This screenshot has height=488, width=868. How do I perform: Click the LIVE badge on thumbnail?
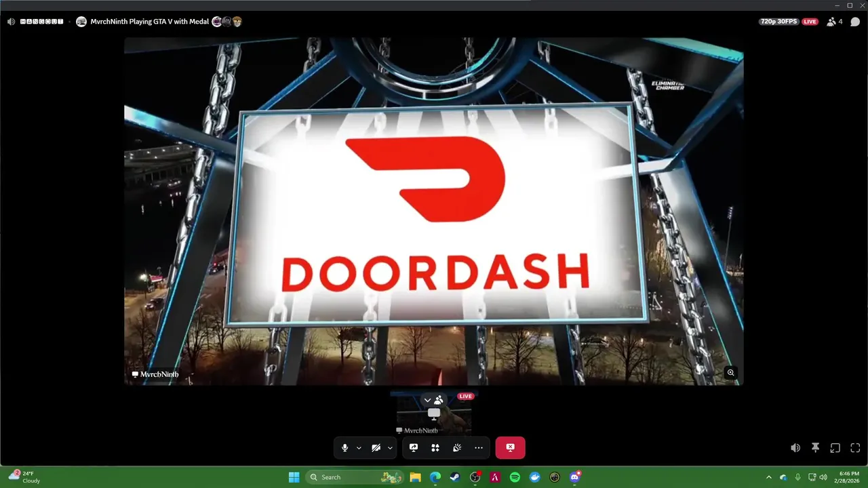point(465,396)
